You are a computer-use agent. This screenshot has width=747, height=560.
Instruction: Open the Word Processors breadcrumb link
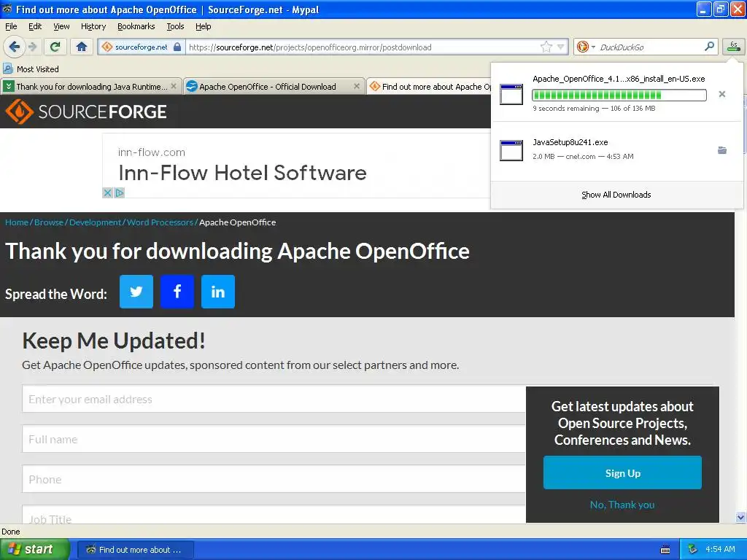(160, 222)
